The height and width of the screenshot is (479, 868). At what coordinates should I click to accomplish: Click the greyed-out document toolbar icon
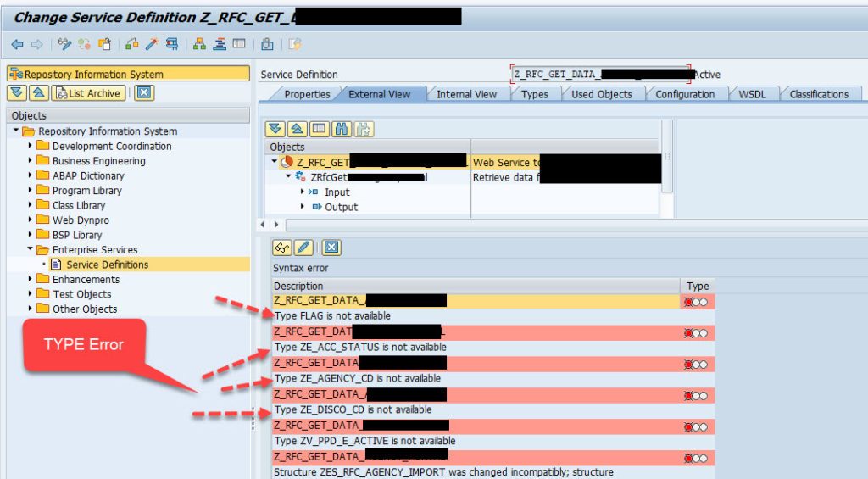tap(294, 44)
